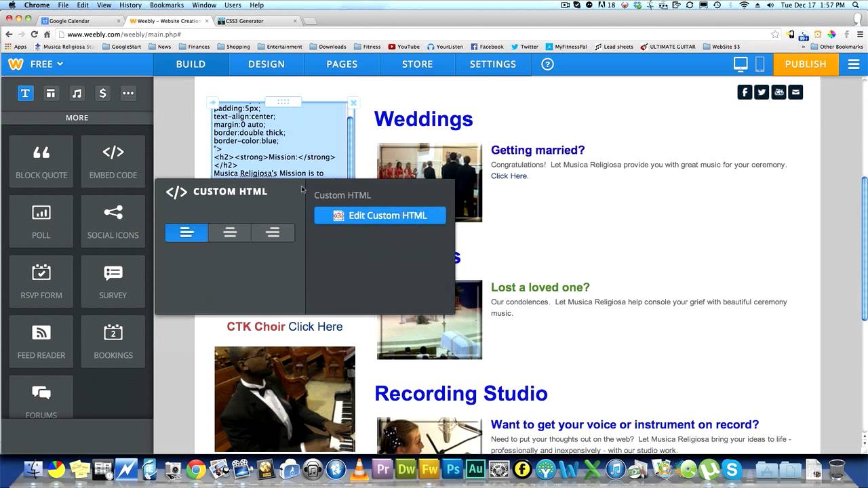Open the Weebly help question mark
The height and width of the screenshot is (488, 868).
pyautogui.click(x=547, y=64)
